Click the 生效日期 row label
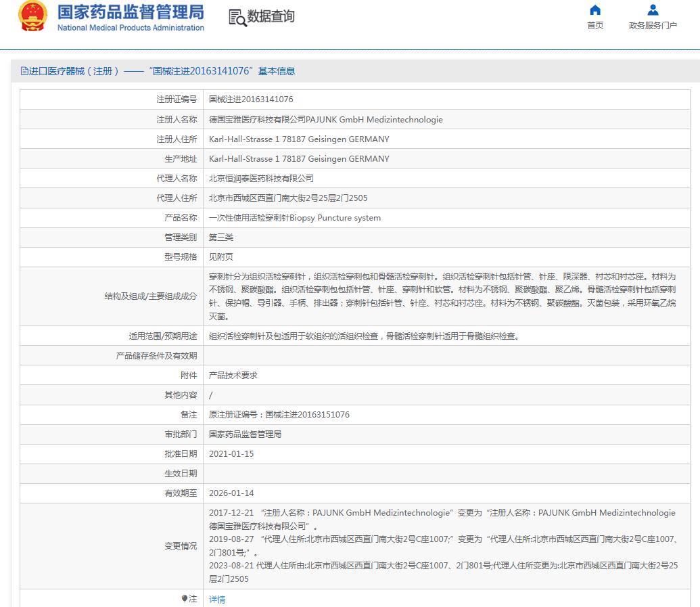The height and width of the screenshot is (607, 700). (x=181, y=474)
